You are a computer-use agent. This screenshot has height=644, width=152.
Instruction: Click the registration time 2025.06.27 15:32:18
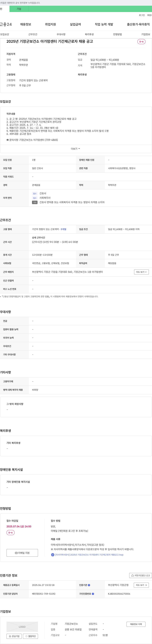[43, 585]
